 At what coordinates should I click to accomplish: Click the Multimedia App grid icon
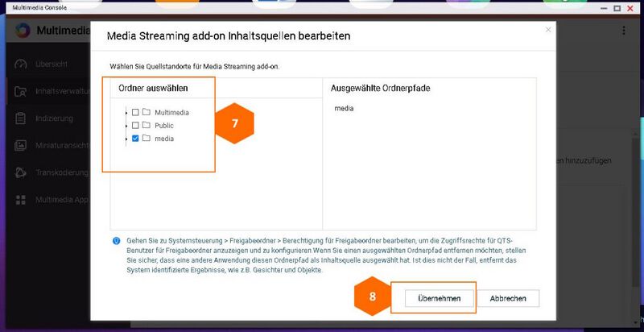[x=21, y=200]
